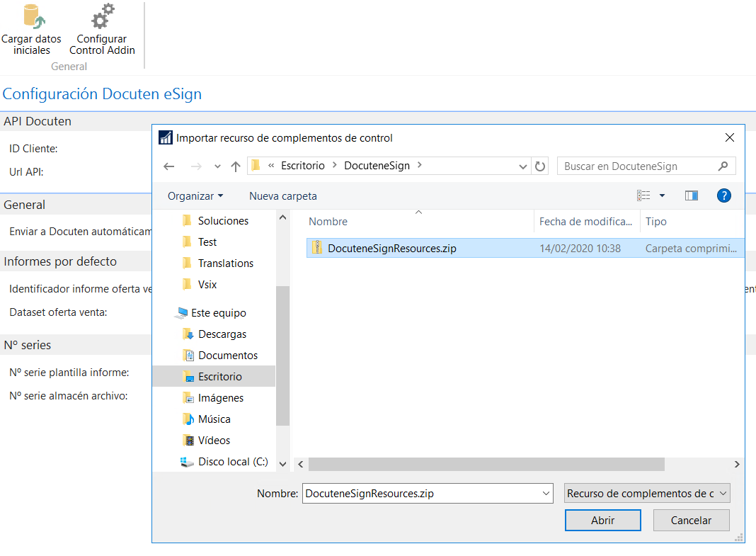Screen dimensions: 756x556
Task: Click the Disco local (C:) drive icon
Action: (187, 462)
